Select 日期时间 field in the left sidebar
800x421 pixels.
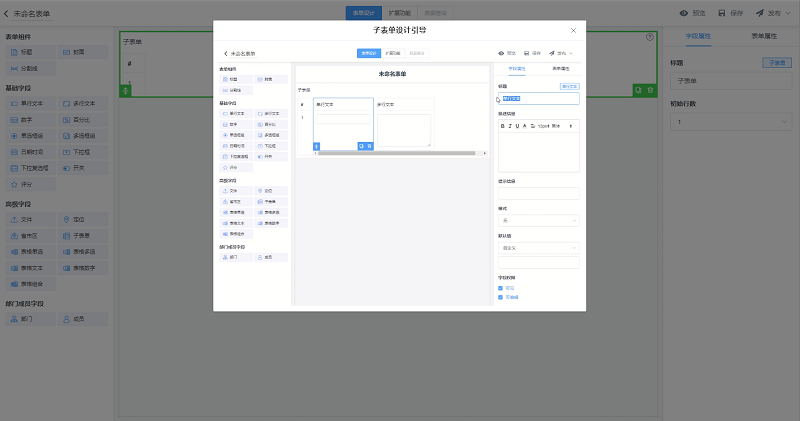point(32,151)
